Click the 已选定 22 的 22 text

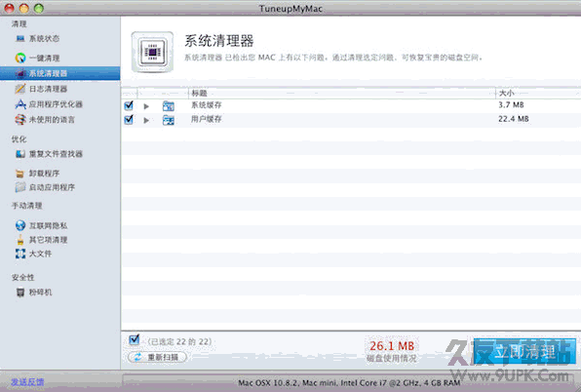click(179, 341)
